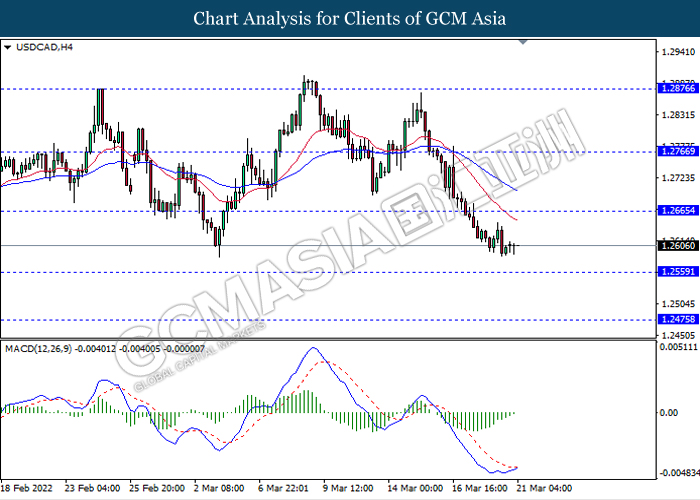Click the 1.28315 axis price value
Screen dimensions: 700x500
(x=678, y=115)
